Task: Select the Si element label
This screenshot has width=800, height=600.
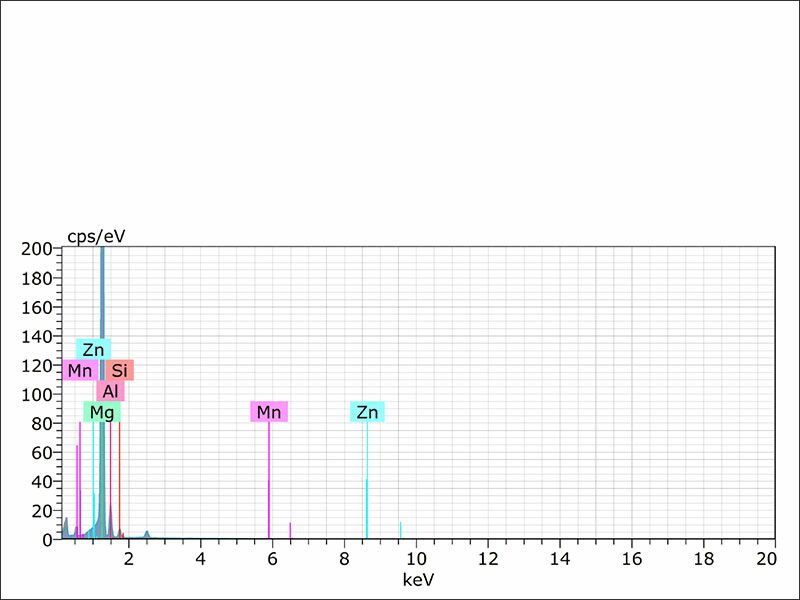Action: [120, 370]
